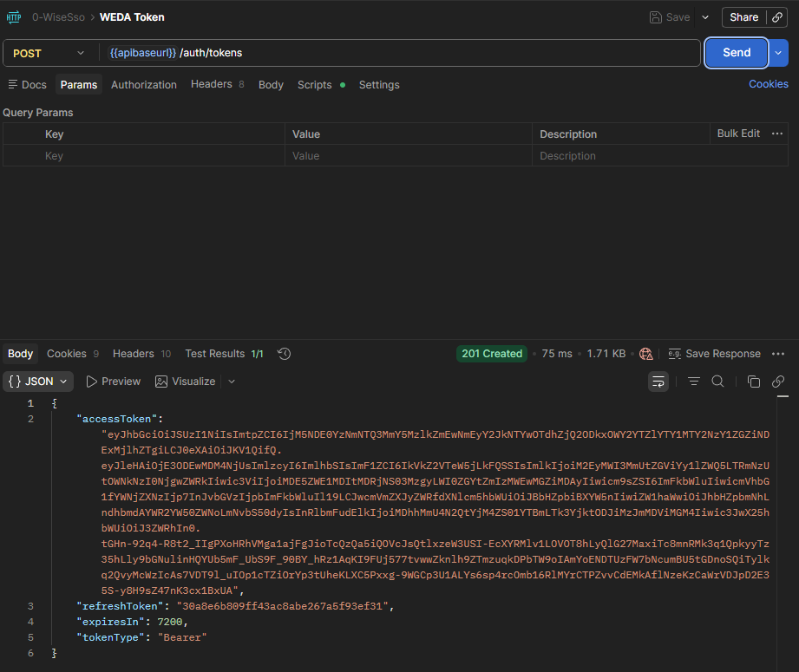
Task: Click the Share button
Action: click(x=744, y=17)
